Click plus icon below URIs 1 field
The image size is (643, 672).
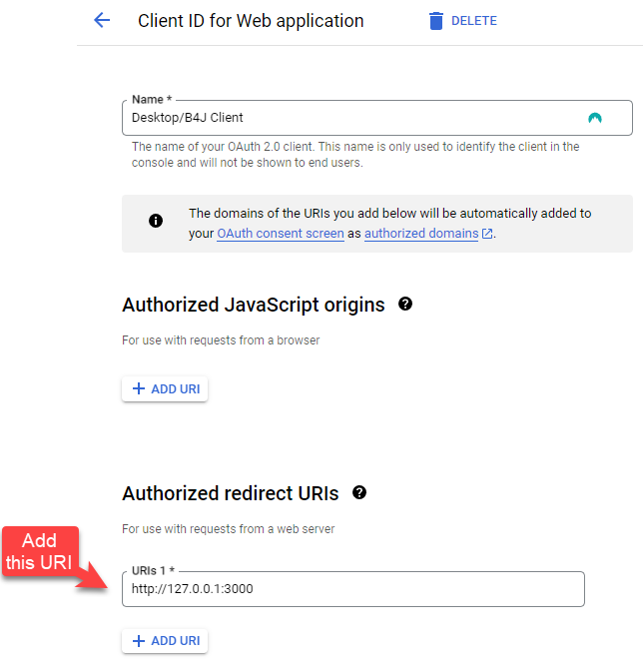(139, 641)
